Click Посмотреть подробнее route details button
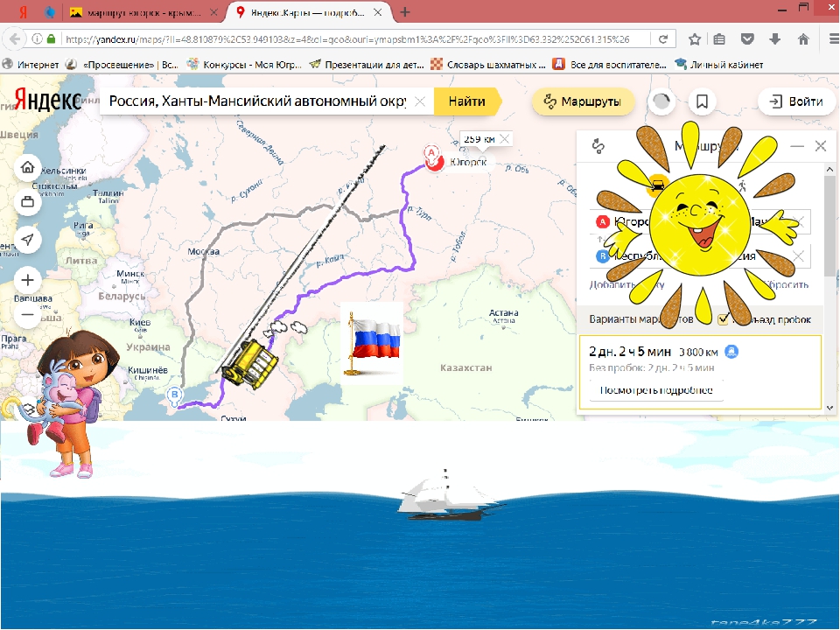 tap(656, 390)
